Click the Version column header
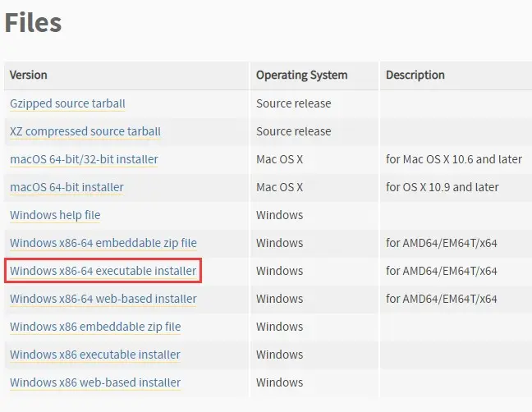This screenshot has width=532, height=412. click(x=29, y=75)
